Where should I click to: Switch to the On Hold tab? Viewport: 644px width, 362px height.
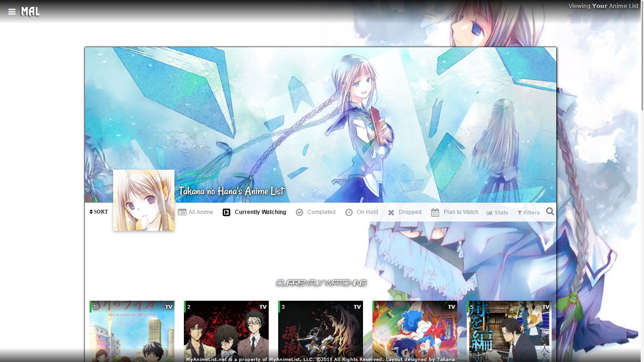coord(367,212)
